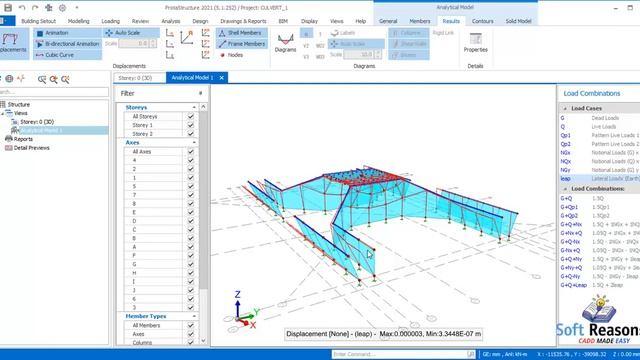This screenshot has width=640, height=360.
Task: Toggle displacement Auto Scale
Action: click(x=131, y=33)
